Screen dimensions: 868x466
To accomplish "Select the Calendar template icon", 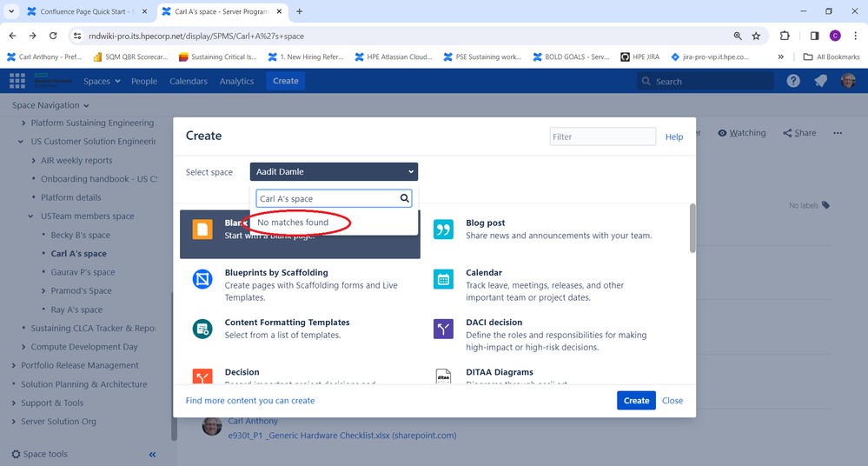I will tap(443, 279).
